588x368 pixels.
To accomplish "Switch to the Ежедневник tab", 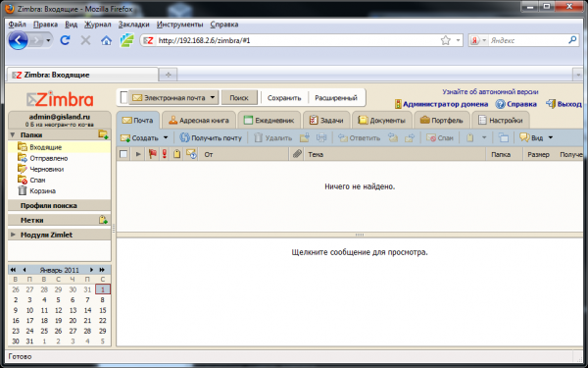I will (269, 120).
